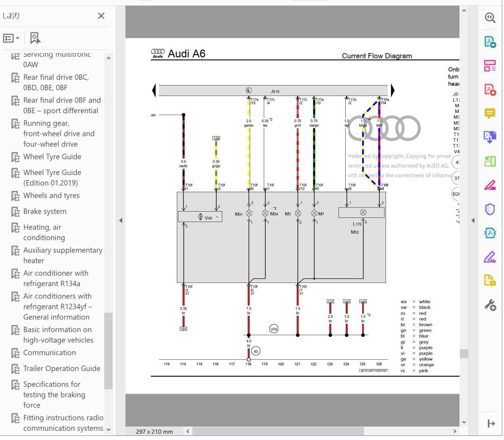This screenshot has height=440, width=504.
Task: Click the 'Audi A6' heading in document
Action: (x=186, y=53)
